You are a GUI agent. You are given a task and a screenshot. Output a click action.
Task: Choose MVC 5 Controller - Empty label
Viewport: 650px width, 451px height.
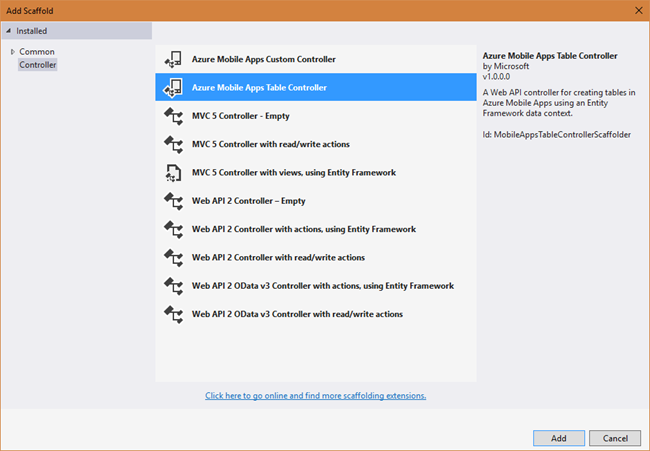tap(240, 116)
